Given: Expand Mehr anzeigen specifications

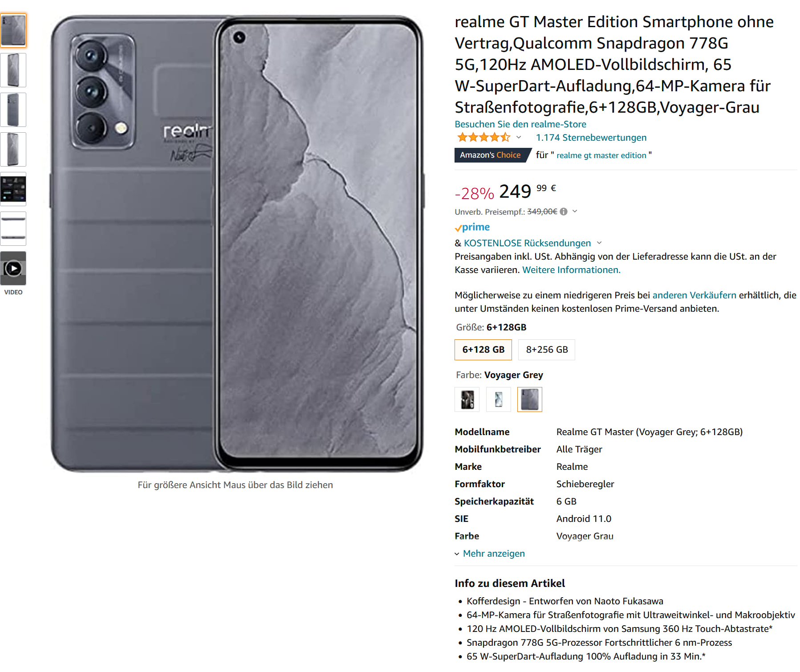Looking at the screenshot, I should point(490,554).
